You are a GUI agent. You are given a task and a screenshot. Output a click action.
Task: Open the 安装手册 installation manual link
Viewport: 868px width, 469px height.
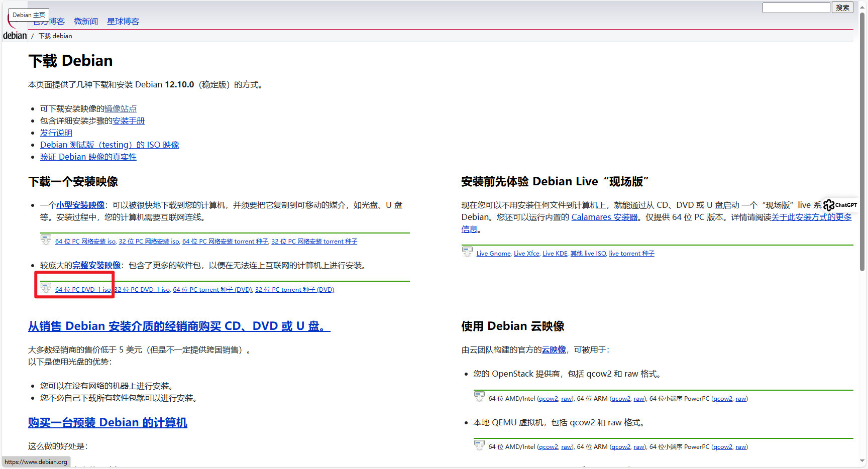point(129,121)
